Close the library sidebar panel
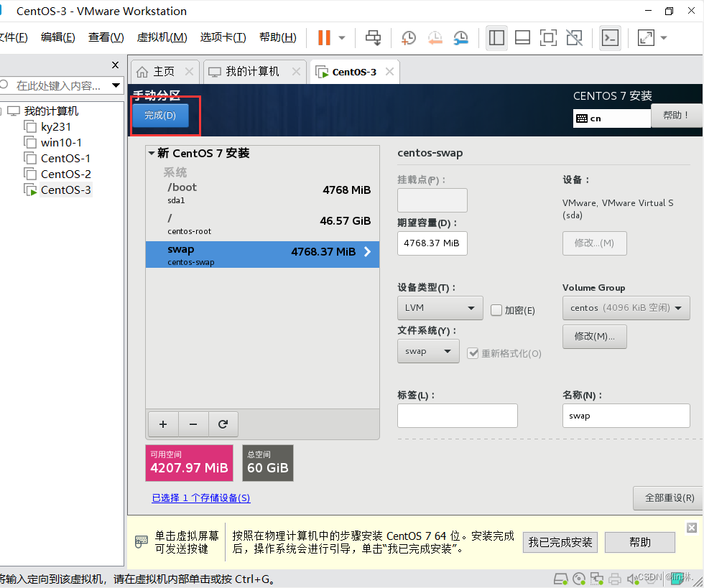704x588 pixels. click(116, 65)
